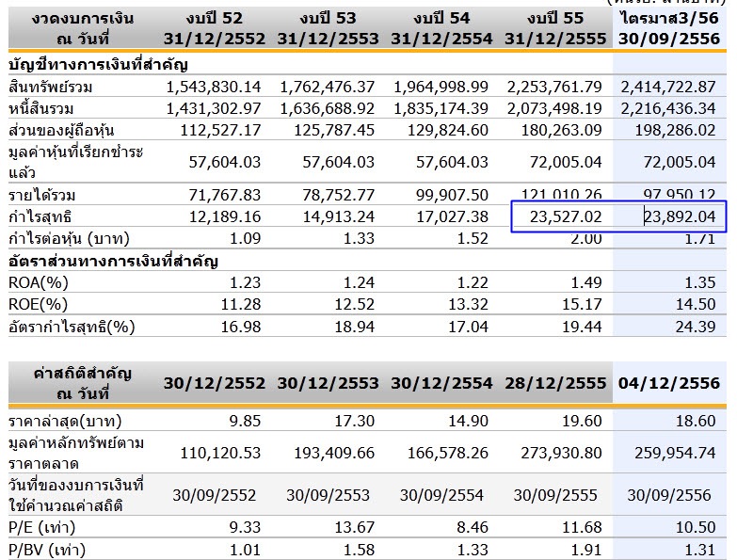Image resolution: width=737 pixels, height=560 pixels.
Task: Click net profit value 12,189.16
Action: pos(225,216)
